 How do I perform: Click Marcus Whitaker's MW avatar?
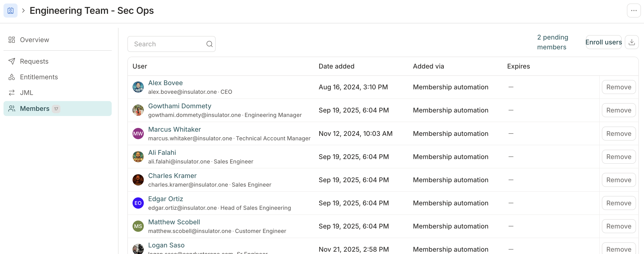138,133
